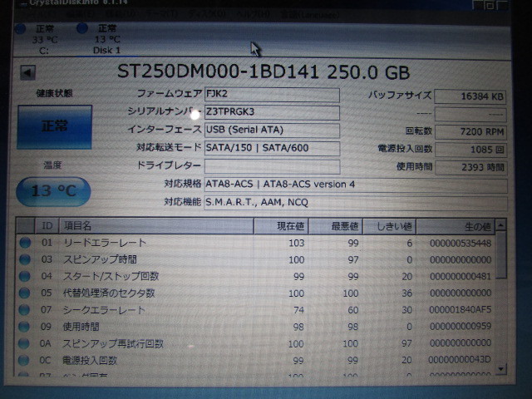Click the attribute list scrollbar thumb
Image resolution: width=532 pixels, height=399 pixels.
(x=500, y=255)
